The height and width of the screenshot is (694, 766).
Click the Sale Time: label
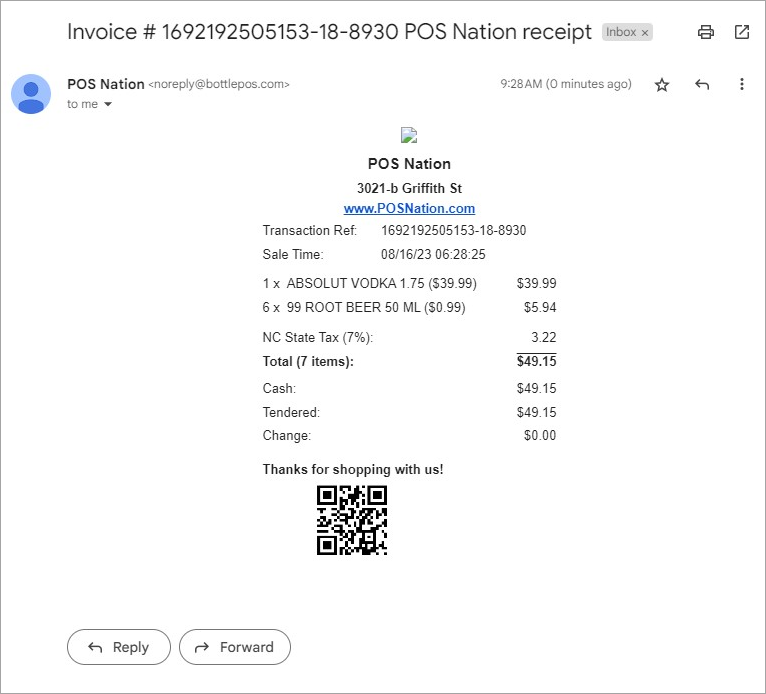coord(293,254)
